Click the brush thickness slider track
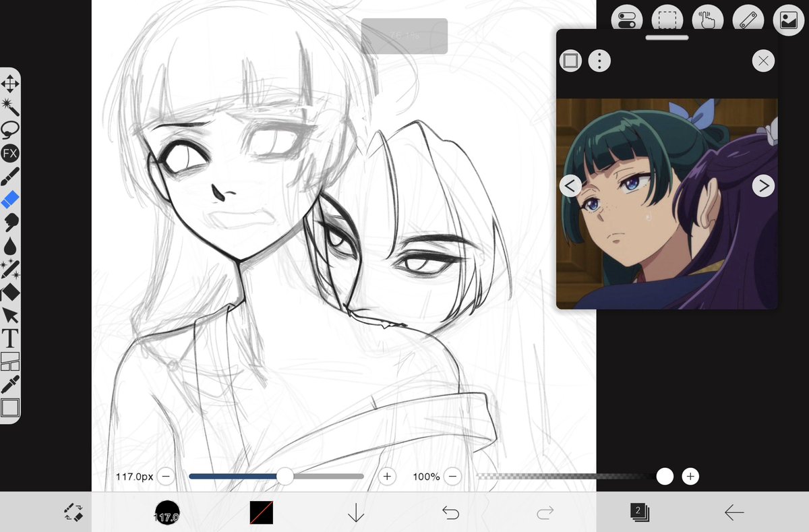 click(x=276, y=477)
